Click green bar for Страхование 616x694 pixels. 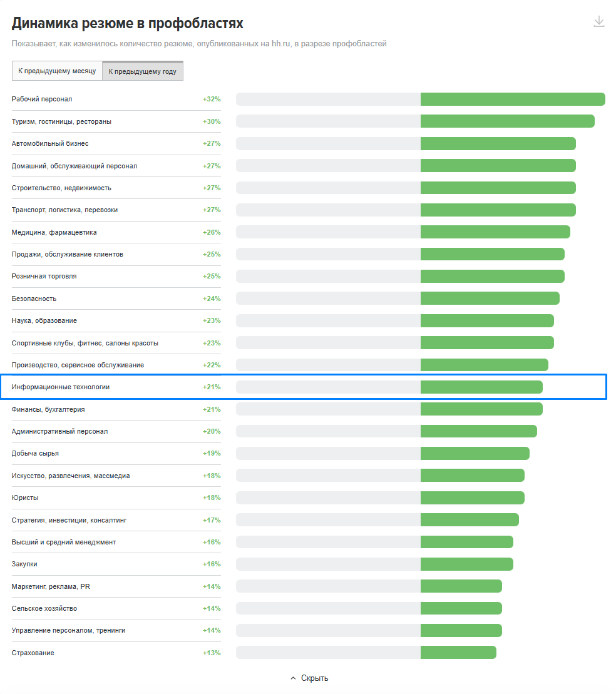click(458, 653)
